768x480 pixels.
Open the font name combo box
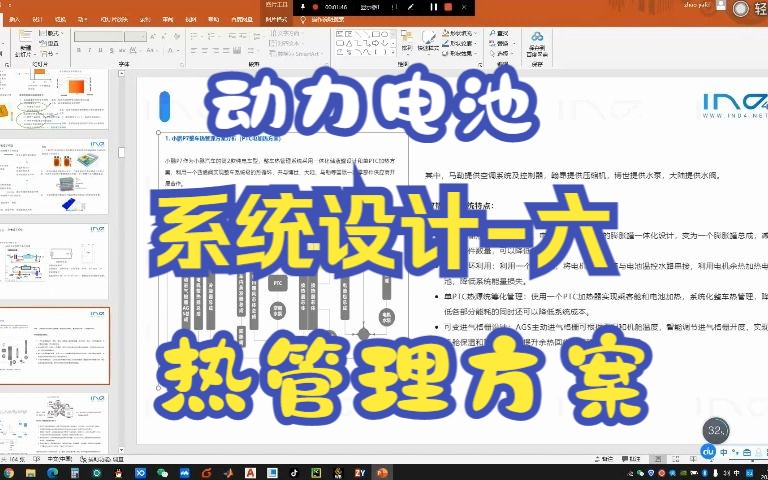[98, 37]
